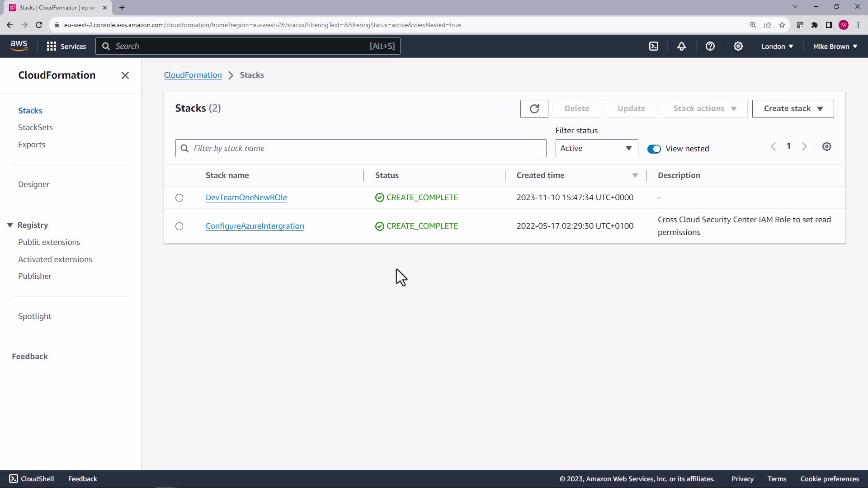Open Exports in the sidebar menu

(32, 145)
